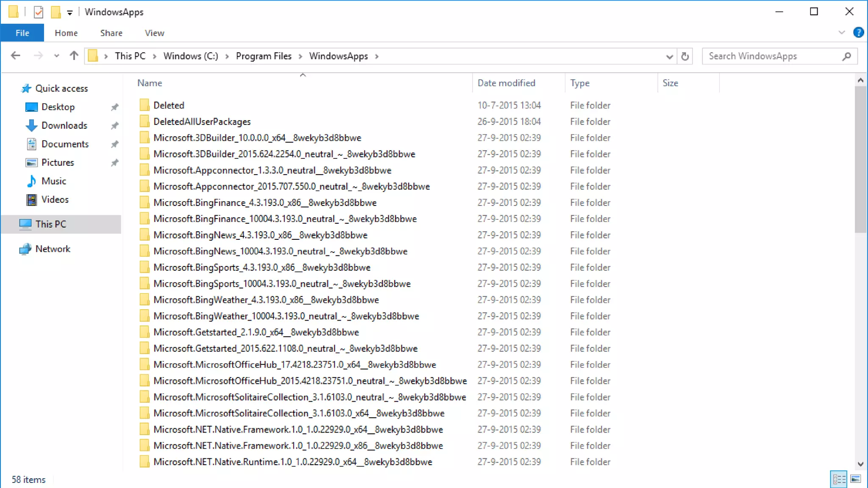Screen dimensions: 868x488
Task: Select Network in navigation pane
Action: pos(53,249)
